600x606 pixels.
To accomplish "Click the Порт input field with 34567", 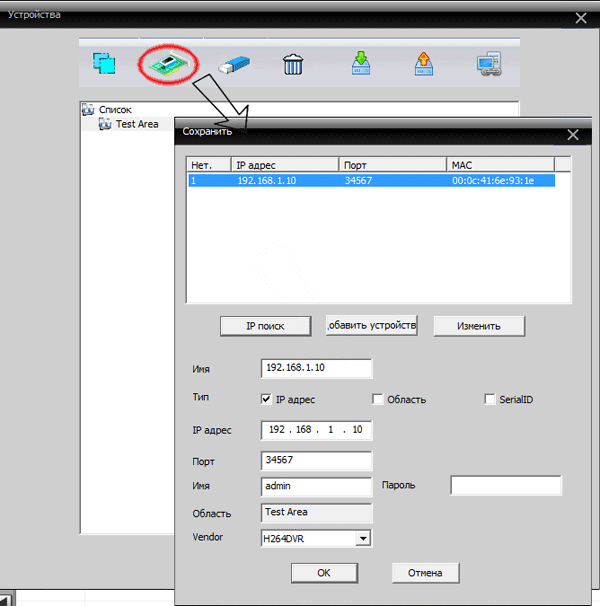I will click(x=316, y=460).
